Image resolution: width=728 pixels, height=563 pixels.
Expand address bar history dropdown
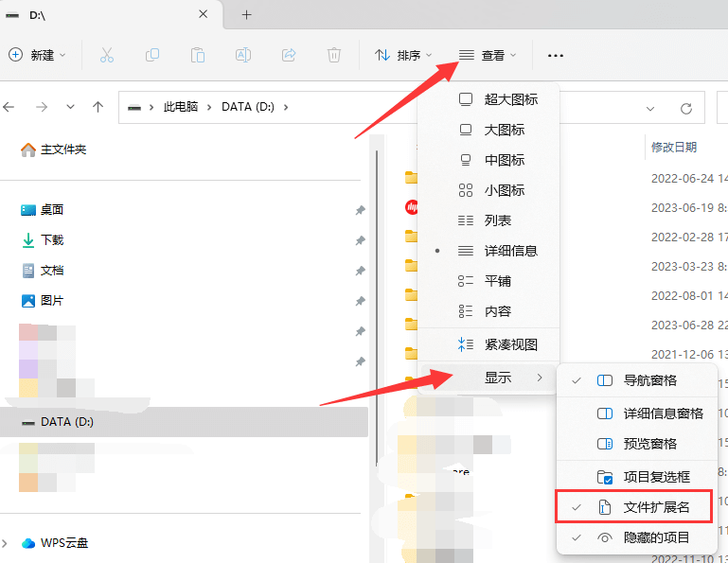(x=650, y=109)
